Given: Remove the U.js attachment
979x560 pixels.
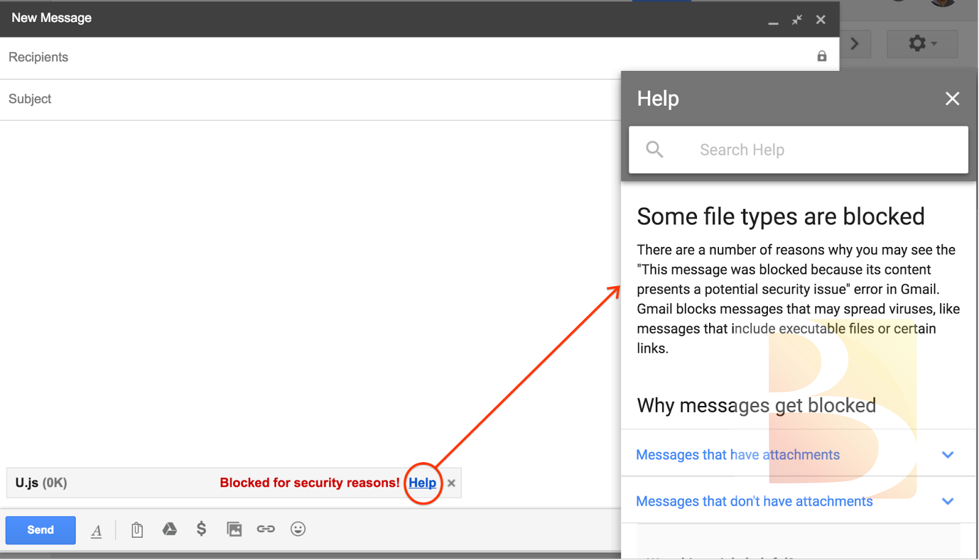Looking at the screenshot, I should [x=451, y=483].
